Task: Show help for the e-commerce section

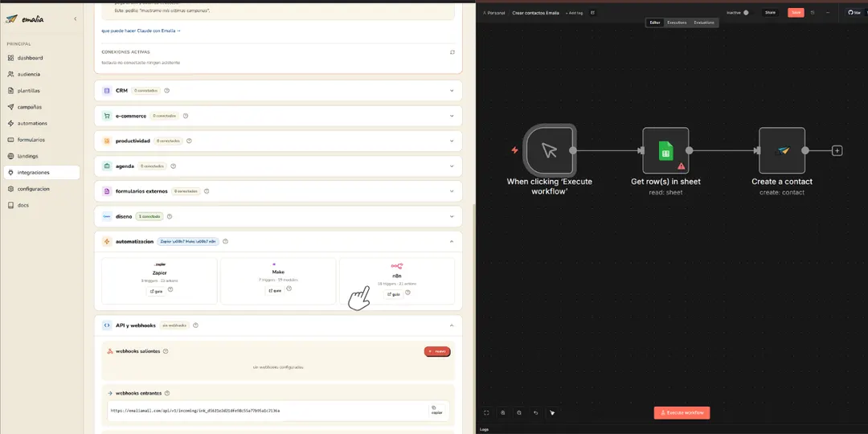Action: (x=186, y=116)
